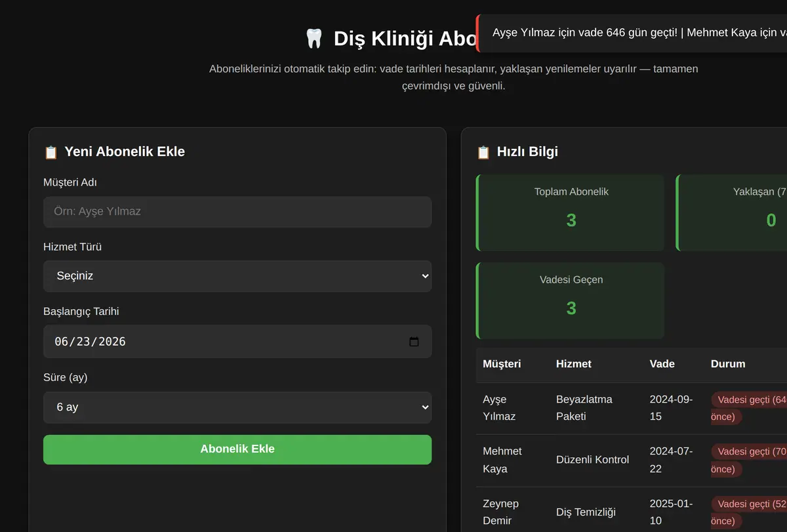787x532 pixels.
Task: Open the calendar picker in Başlangıç Tarihi
Action: (414, 342)
